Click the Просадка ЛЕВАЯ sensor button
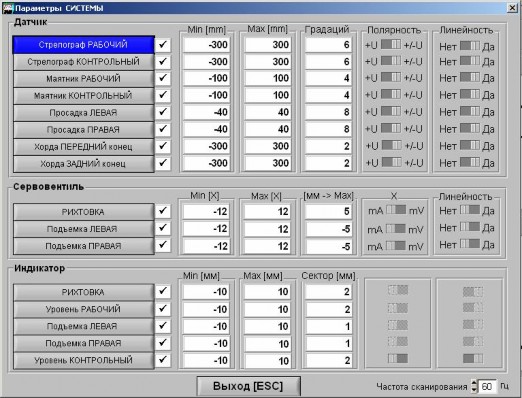The width and height of the screenshot is (522, 398). [83, 113]
